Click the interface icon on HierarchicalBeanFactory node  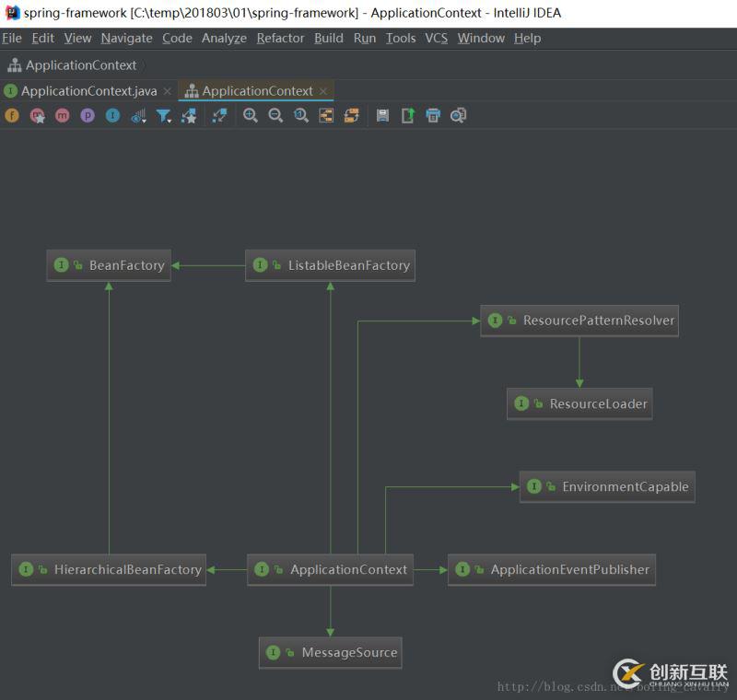point(27,569)
